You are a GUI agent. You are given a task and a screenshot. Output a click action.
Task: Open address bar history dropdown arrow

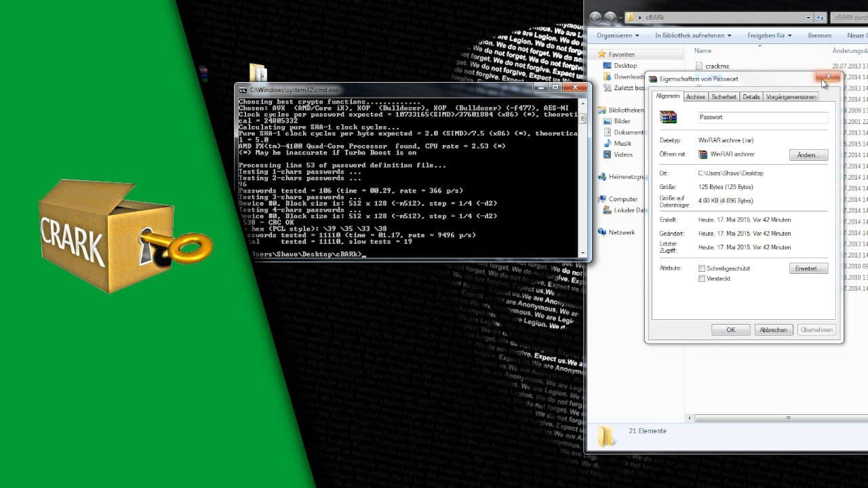click(809, 18)
